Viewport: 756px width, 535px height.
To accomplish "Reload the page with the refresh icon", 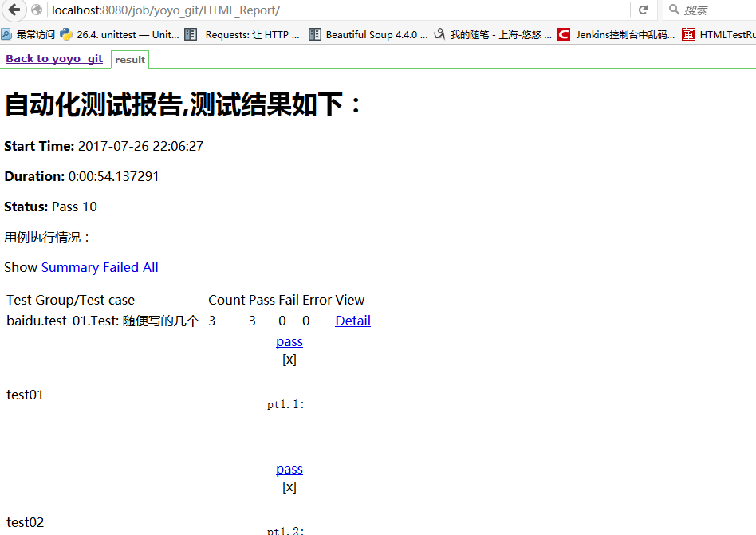I will [644, 10].
